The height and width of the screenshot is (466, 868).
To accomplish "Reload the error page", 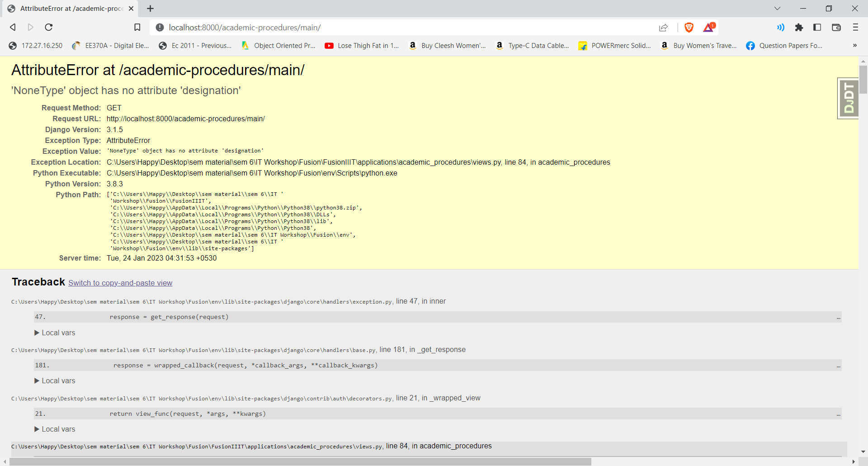I will pyautogui.click(x=48, y=27).
